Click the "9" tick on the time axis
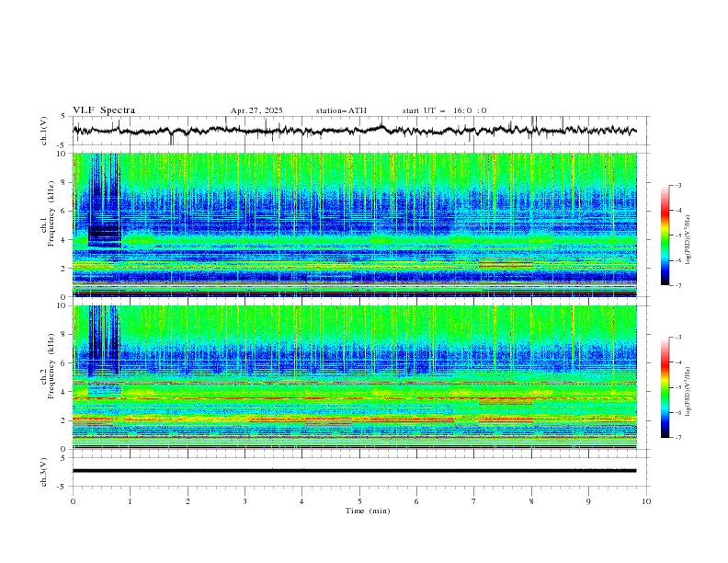The height and width of the screenshot is (563, 728). click(588, 501)
